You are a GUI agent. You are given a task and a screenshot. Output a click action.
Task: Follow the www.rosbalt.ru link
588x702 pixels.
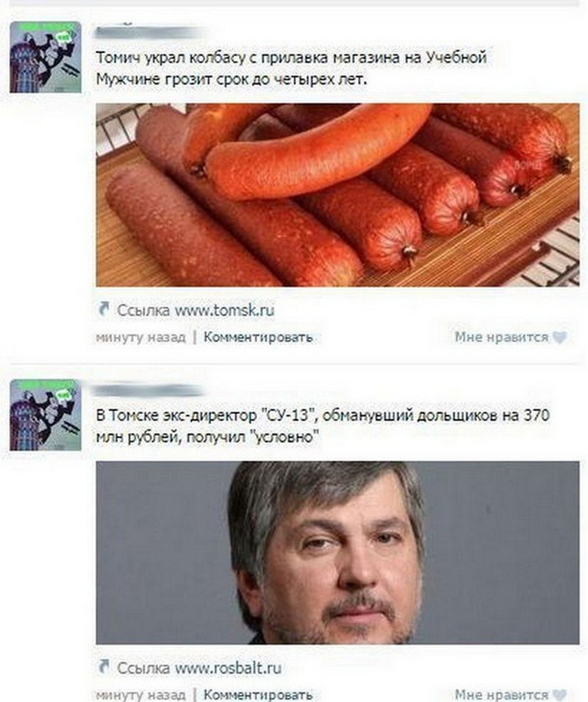pos(228,667)
